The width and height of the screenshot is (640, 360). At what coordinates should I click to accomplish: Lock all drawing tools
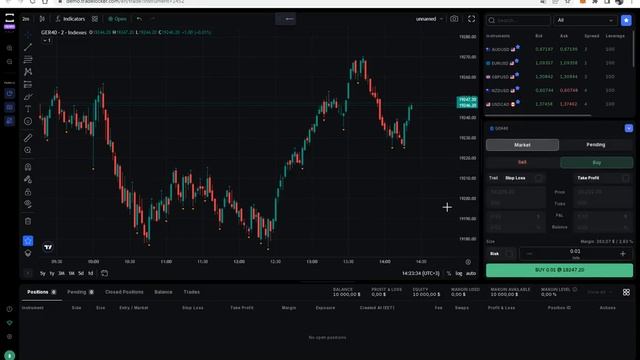tap(28, 192)
